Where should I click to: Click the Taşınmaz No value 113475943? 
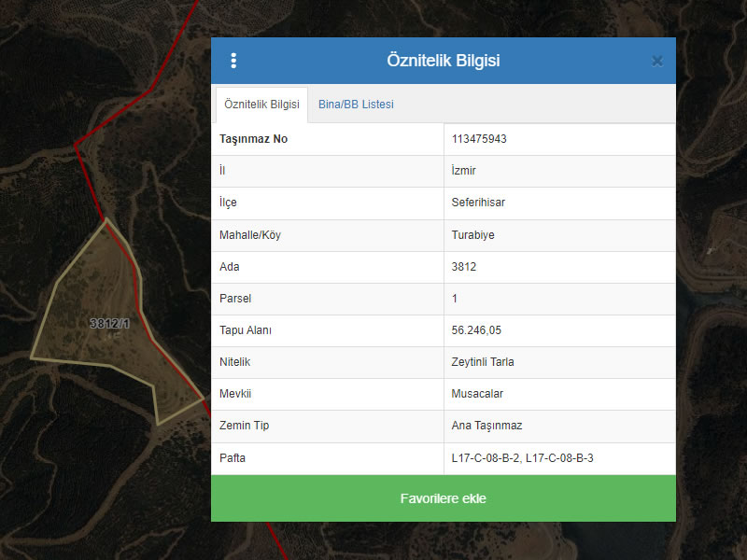pyautogui.click(x=479, y=139)
